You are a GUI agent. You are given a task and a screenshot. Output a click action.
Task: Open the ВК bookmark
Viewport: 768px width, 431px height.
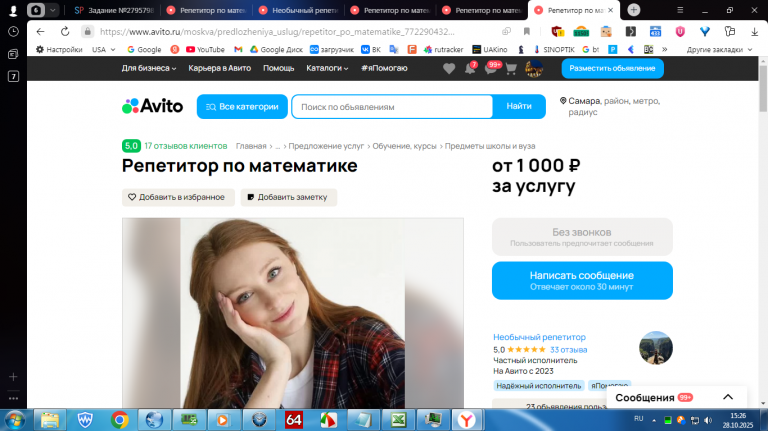point(371,49)
